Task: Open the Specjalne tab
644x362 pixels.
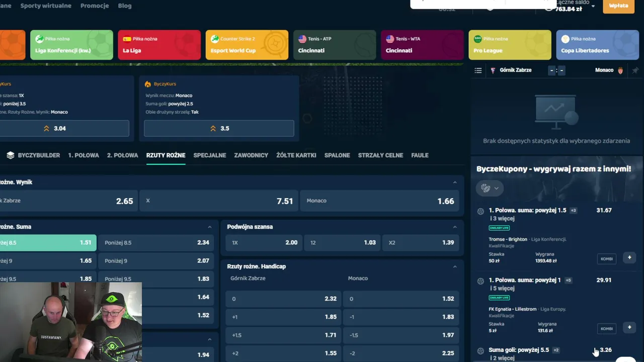Action: pos(210,155)
